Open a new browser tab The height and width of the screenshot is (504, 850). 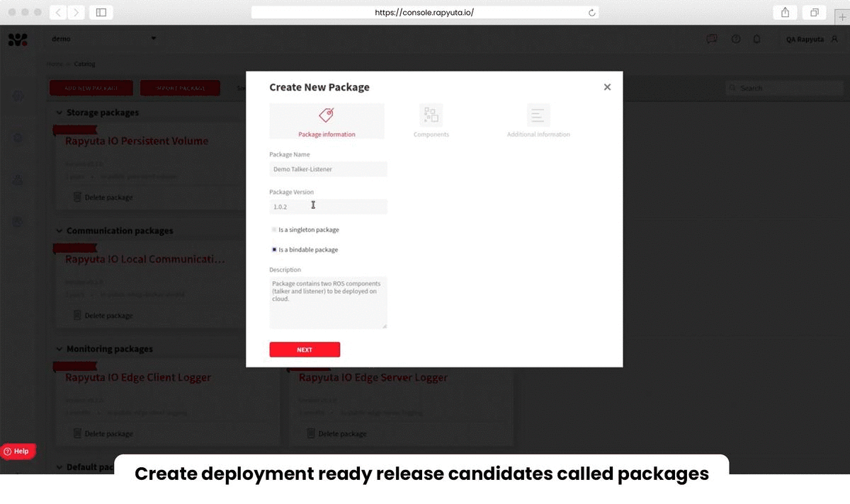point(842,16)
